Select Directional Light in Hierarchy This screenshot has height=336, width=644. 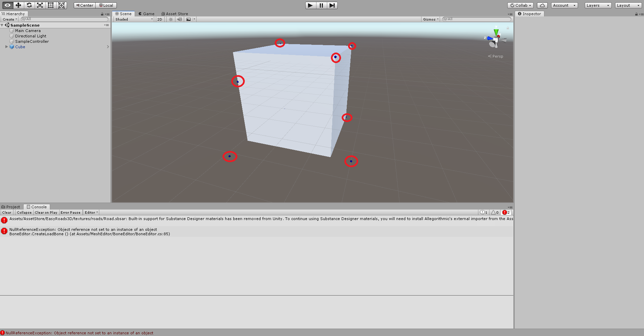point(31,36)
